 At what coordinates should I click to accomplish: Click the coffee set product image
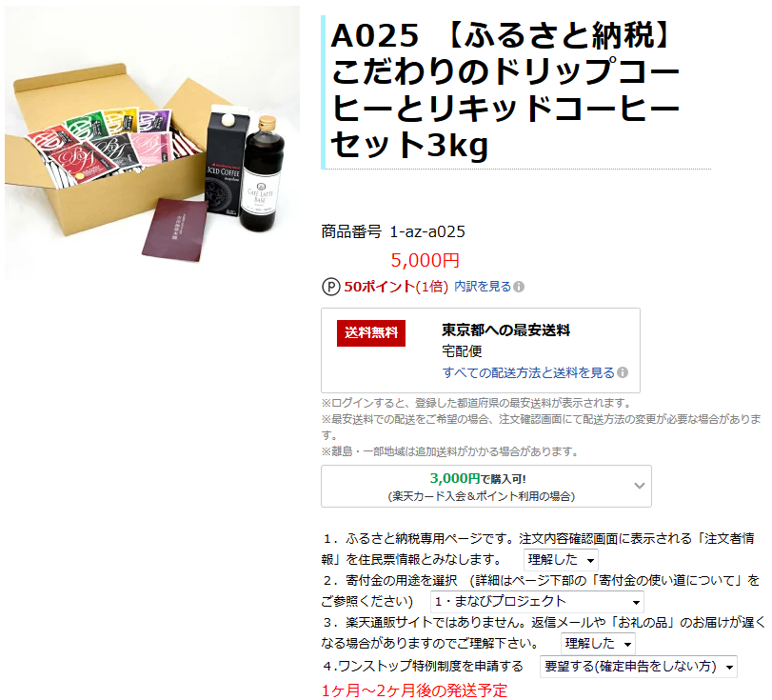152,143
